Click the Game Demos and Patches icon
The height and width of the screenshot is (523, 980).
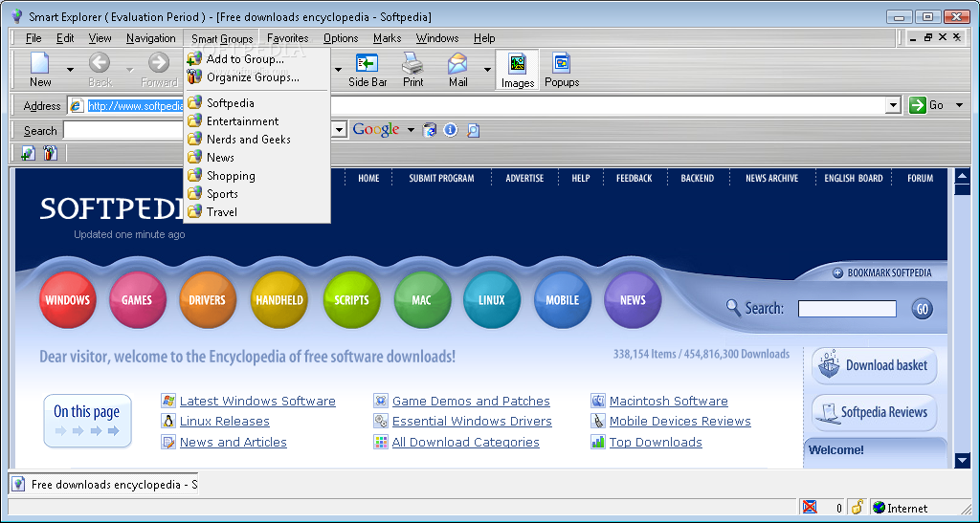click(x=381, y=401)
